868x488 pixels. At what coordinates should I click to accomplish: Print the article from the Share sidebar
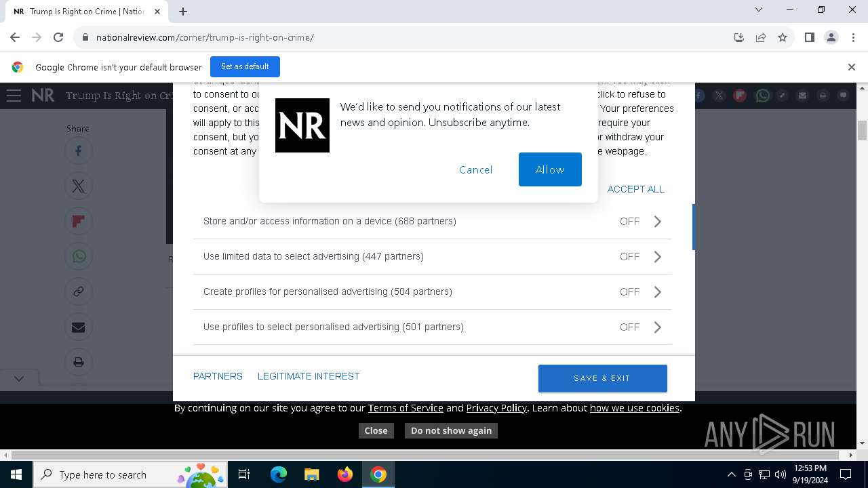tap(79, 363)
